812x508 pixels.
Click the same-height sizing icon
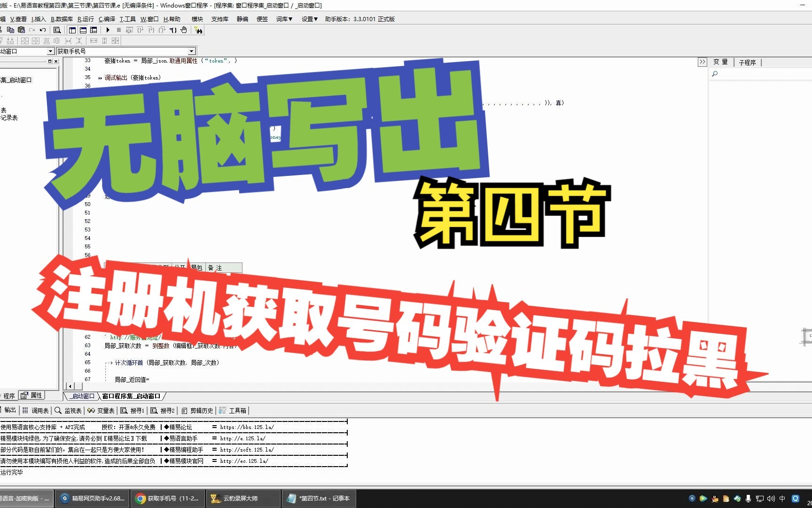104,41
